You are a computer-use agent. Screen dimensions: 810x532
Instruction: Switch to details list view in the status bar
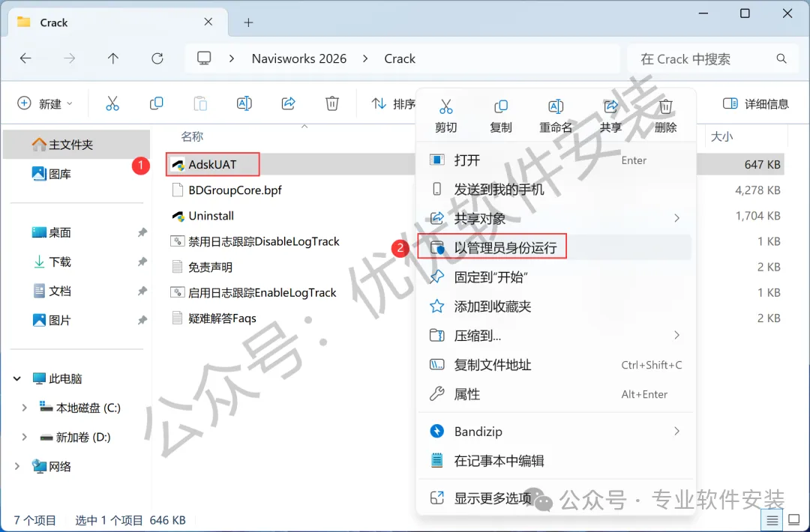[x=772, y=520]
